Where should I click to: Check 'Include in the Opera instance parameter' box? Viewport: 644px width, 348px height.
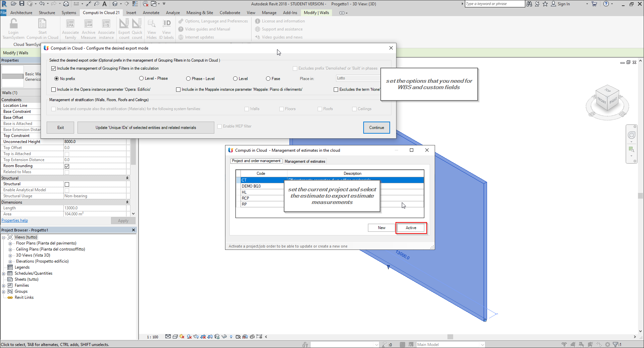53,89
